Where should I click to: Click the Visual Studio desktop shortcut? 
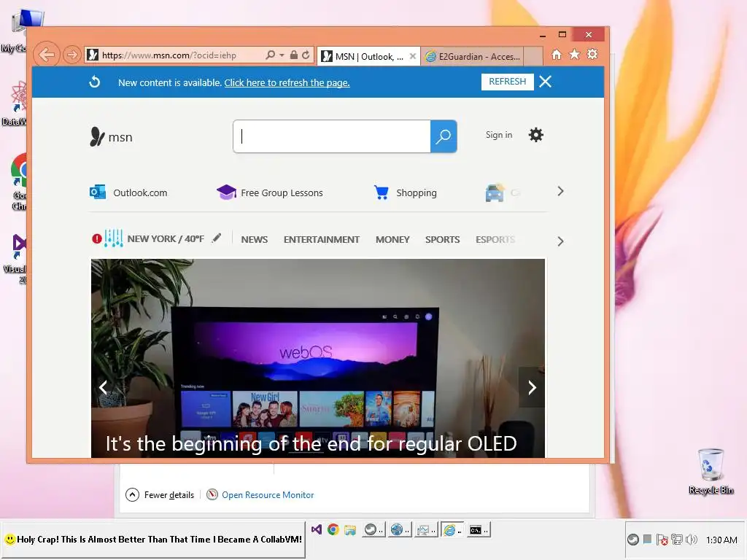pos(17,259)
